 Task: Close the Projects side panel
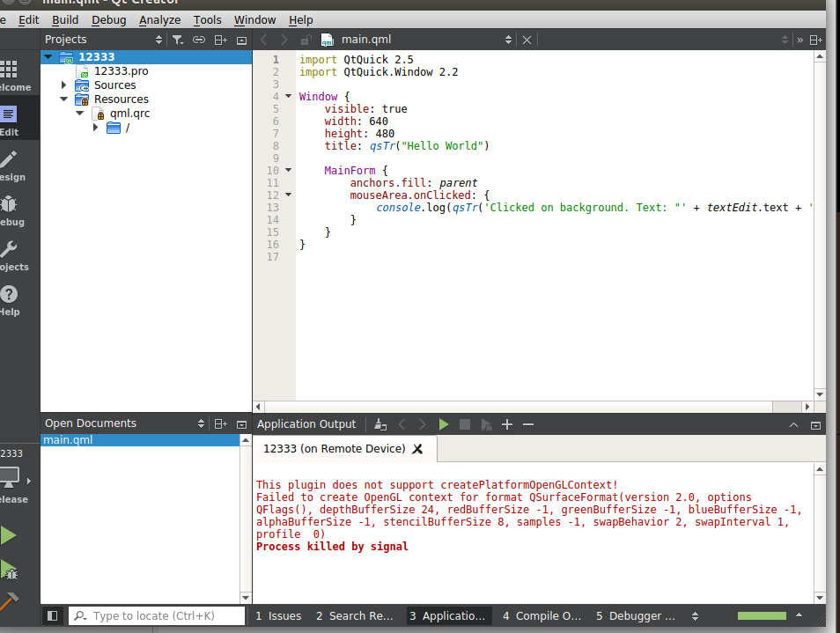pyautogui.click(x=241, y=40)
